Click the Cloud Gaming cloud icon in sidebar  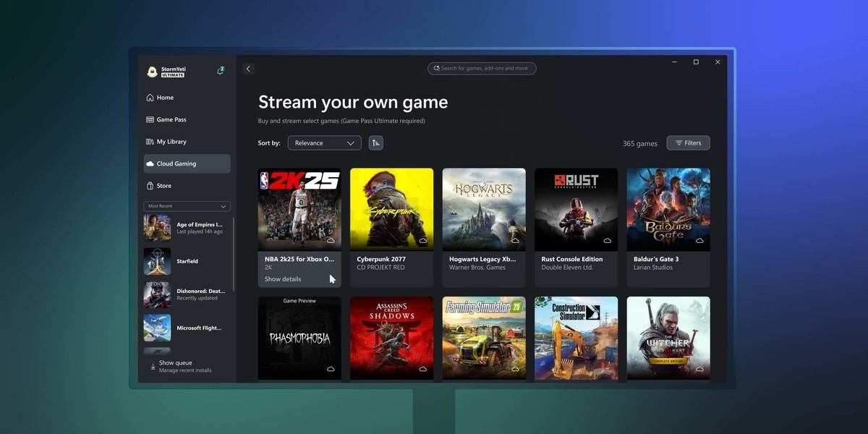(x=150, y=164)
